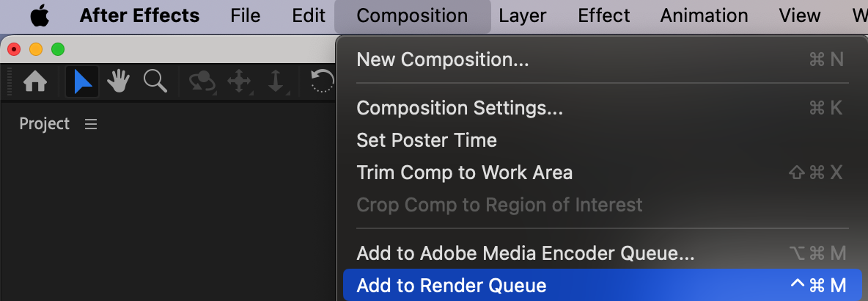Choose New Composition from the menu

pos(442,59)
